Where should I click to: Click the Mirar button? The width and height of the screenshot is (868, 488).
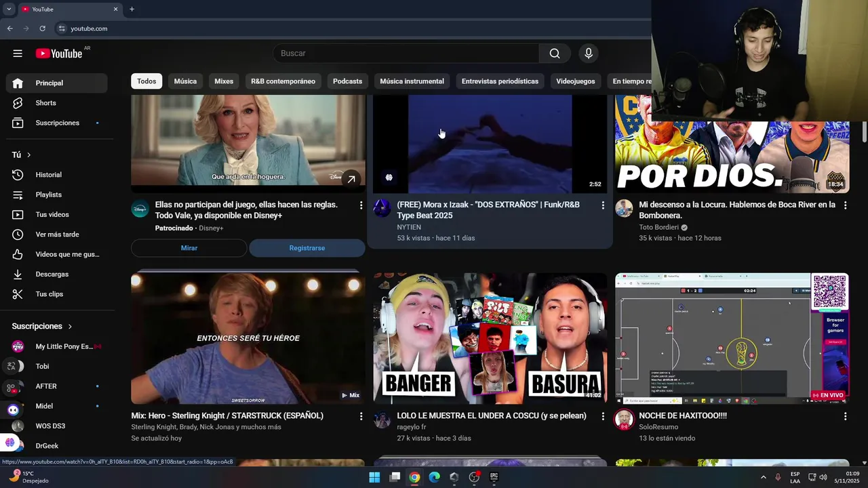coord(189,248)
